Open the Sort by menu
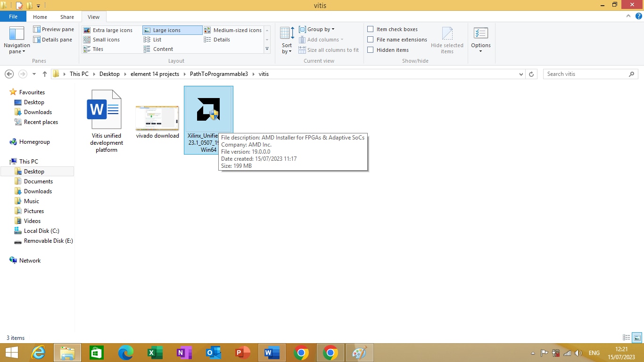 (287, 40)
